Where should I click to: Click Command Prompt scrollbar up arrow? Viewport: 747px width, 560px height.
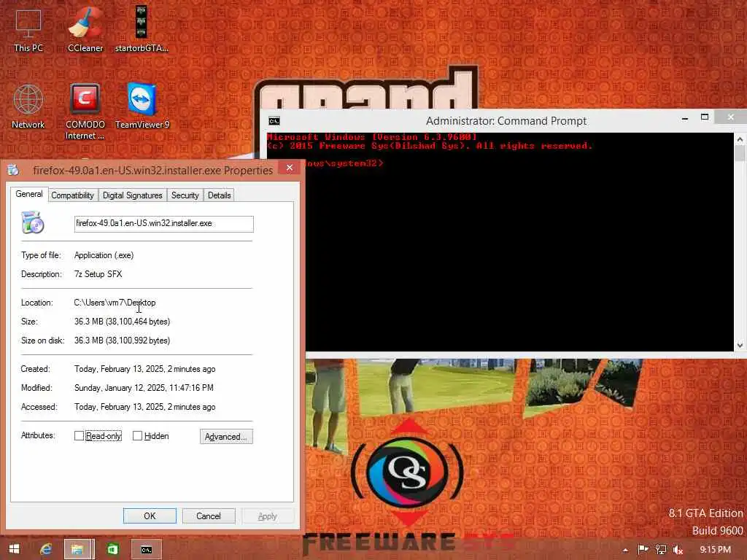coord(740,139)
